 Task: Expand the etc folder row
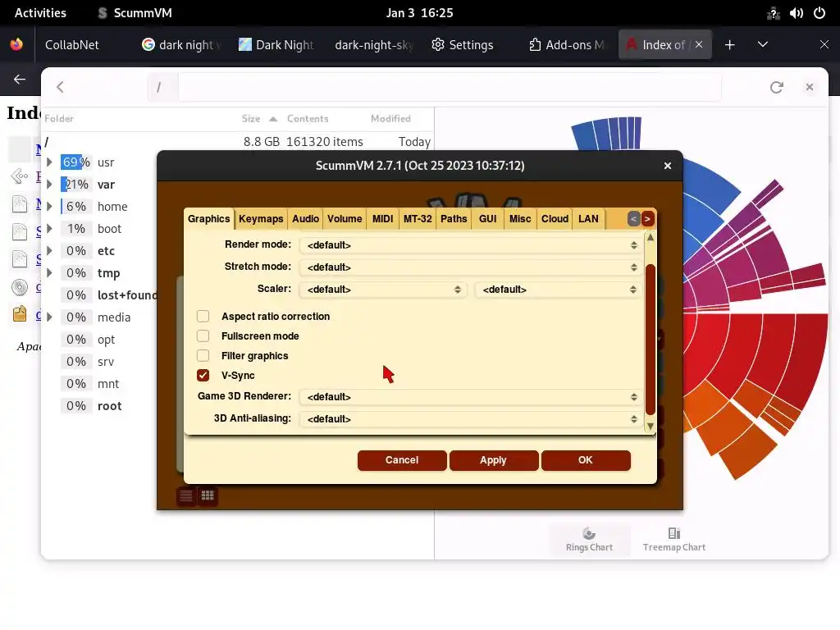tap(49, 251)
